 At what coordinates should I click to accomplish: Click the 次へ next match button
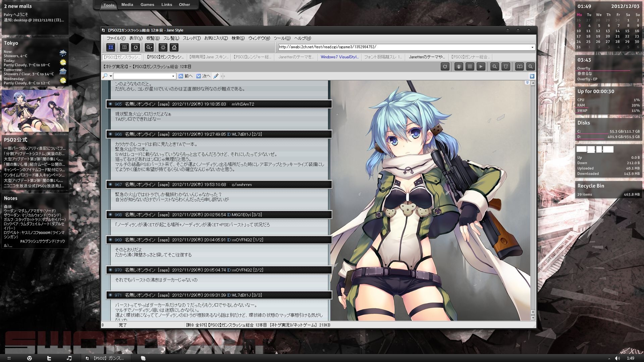(203, 76)
